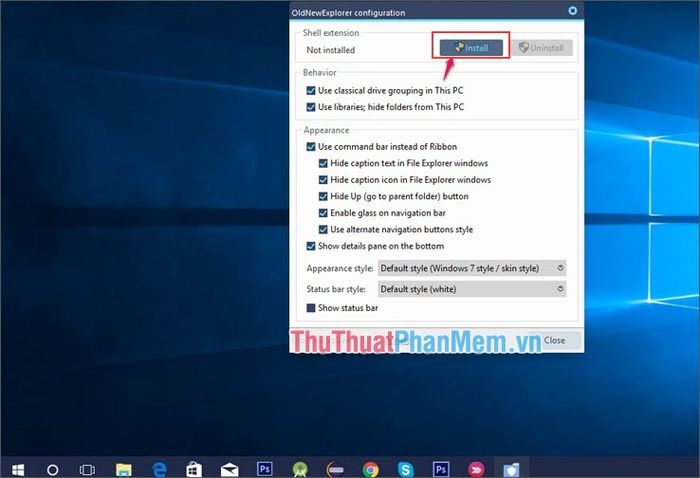This screenshot has height=478, width=700.
Task: Click the Status bar style: label
Action: click(336, 289)
